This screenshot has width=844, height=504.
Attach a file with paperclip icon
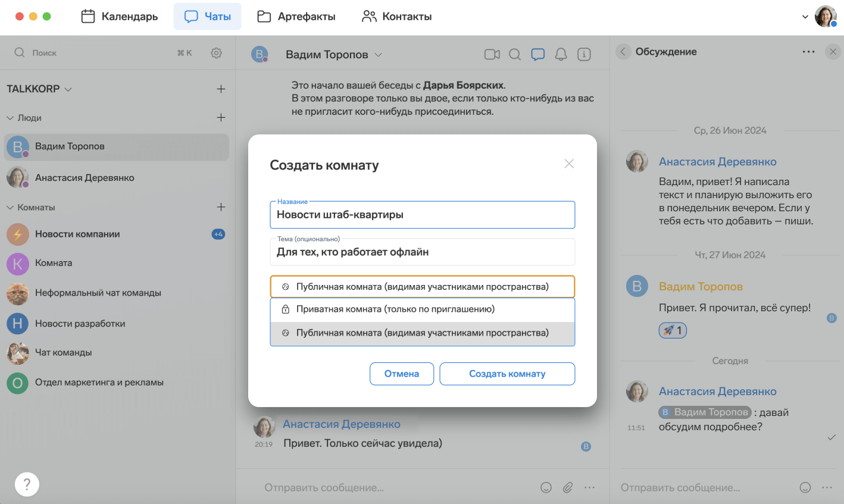pos(568,487)
